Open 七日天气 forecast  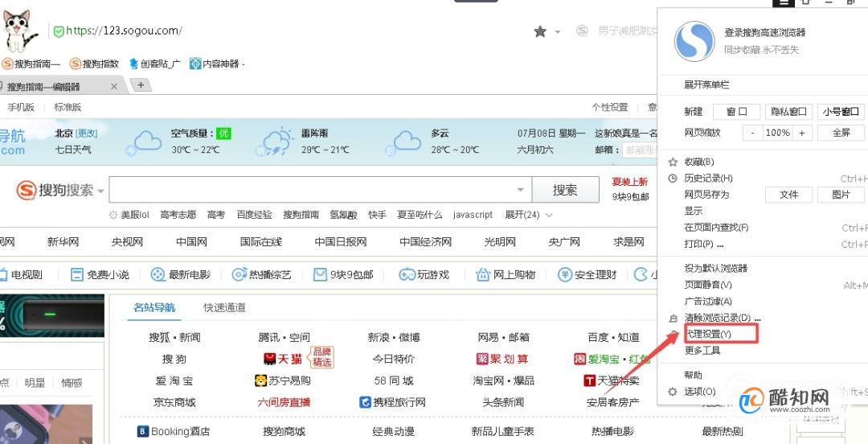point(73,150)
